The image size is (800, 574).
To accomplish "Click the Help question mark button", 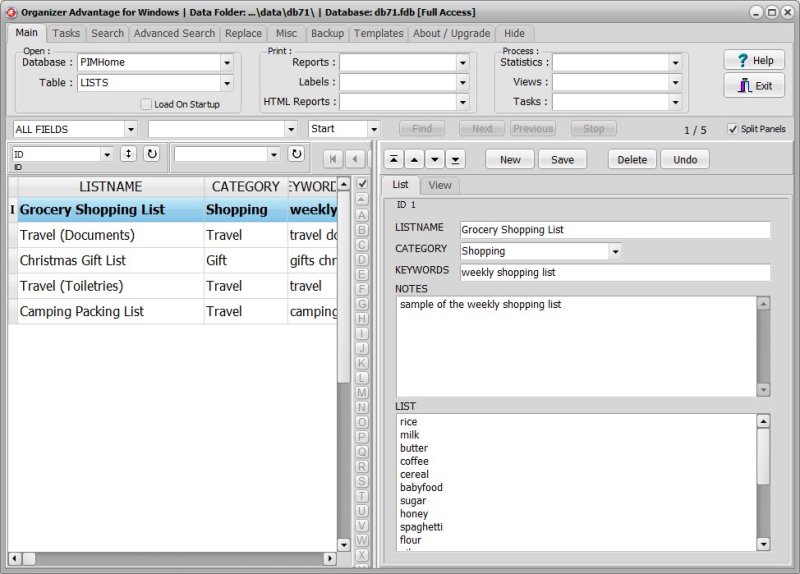I will pos(754,60).
